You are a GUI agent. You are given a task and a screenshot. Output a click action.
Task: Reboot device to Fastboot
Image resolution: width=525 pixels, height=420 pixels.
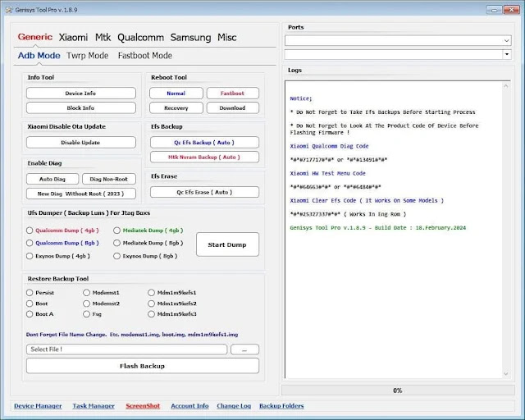point(233,94)
